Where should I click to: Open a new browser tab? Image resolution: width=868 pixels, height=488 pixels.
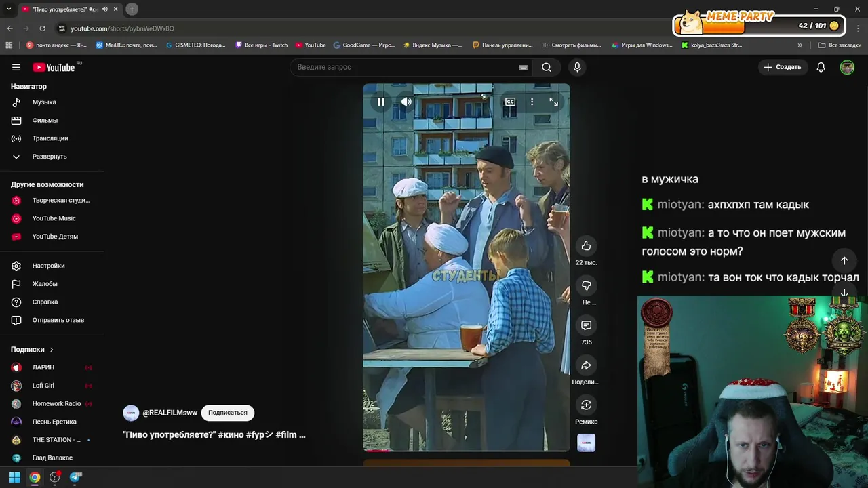pos(132,9)
